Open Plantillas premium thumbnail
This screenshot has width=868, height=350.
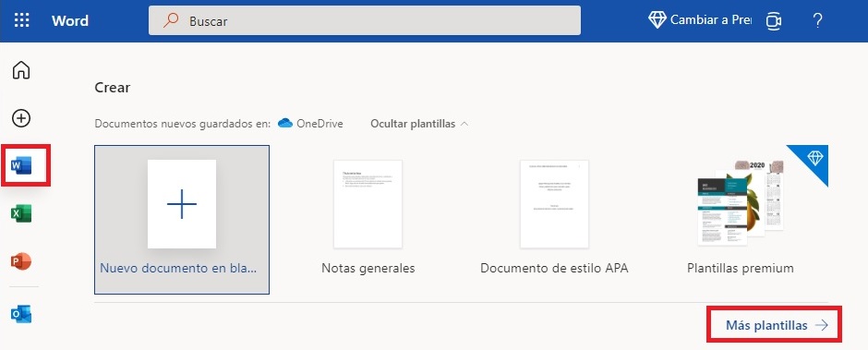click(x=741, y=202)
